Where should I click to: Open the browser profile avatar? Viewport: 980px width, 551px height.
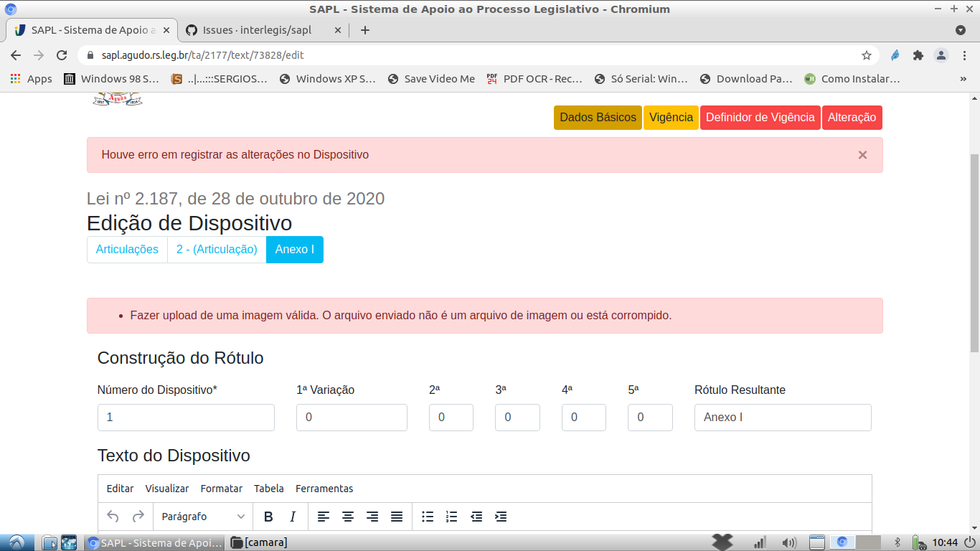[941, 55]
